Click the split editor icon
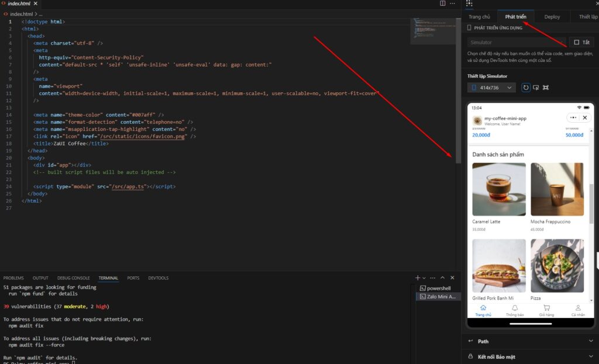Screen dimensions: 599x364 (443, 4)
